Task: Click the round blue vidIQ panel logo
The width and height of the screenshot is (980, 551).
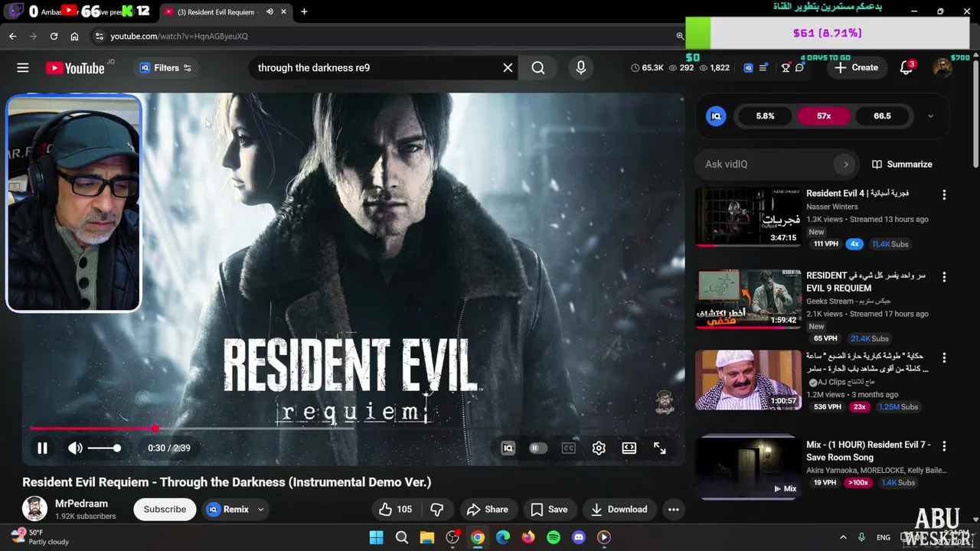Action: pyautogui.click(x=716, y=116)
